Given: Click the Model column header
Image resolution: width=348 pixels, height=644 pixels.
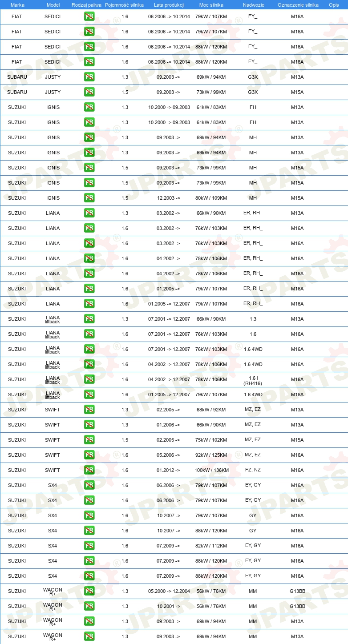Looking at the screenshot, I should (x=53, y=5).
